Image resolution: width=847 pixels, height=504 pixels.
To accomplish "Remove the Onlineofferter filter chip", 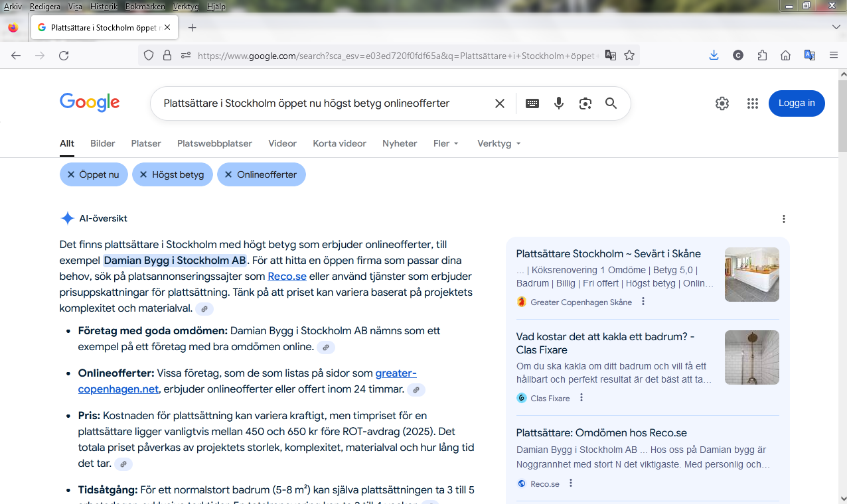I will point(228,174).
